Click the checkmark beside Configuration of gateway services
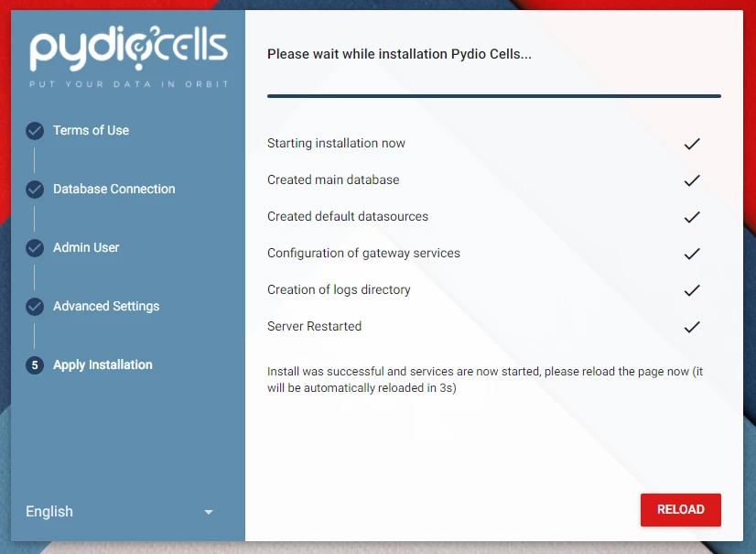This screenshot has width=756, height=554. (x=692, y=254)
